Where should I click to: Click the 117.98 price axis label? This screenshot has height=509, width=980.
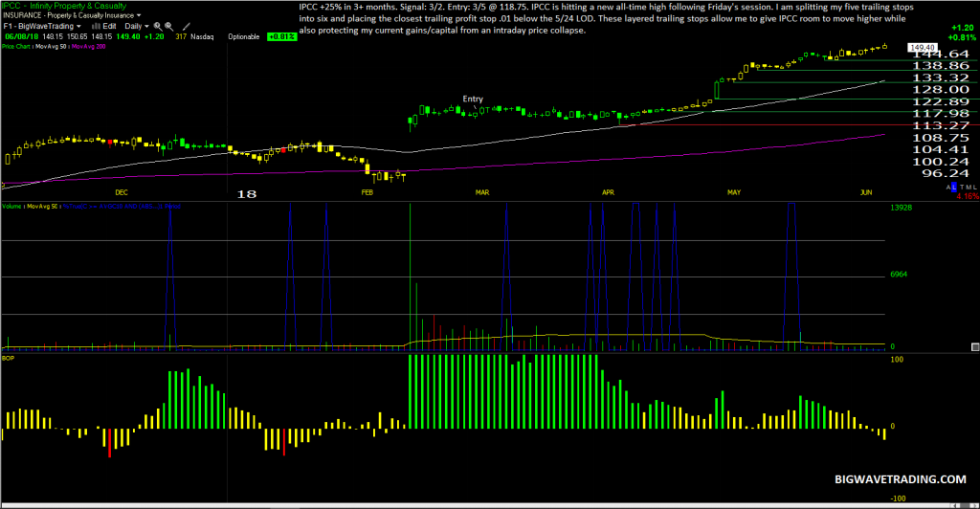[x=941, y=113]
